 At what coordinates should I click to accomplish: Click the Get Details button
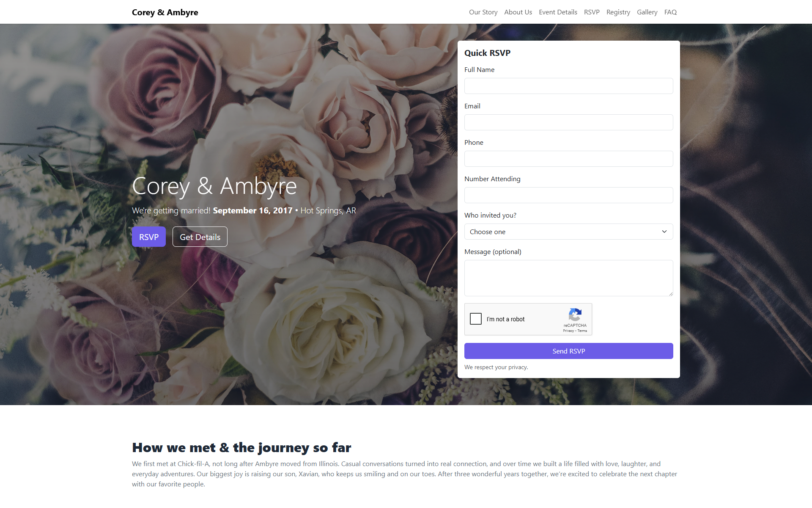tap(200, 237)
